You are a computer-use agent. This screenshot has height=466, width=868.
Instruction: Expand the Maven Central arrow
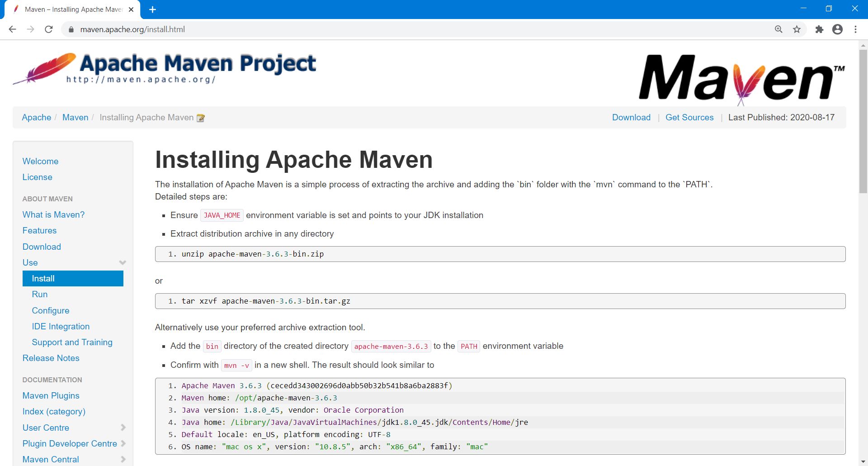click(x=123, y=459)
